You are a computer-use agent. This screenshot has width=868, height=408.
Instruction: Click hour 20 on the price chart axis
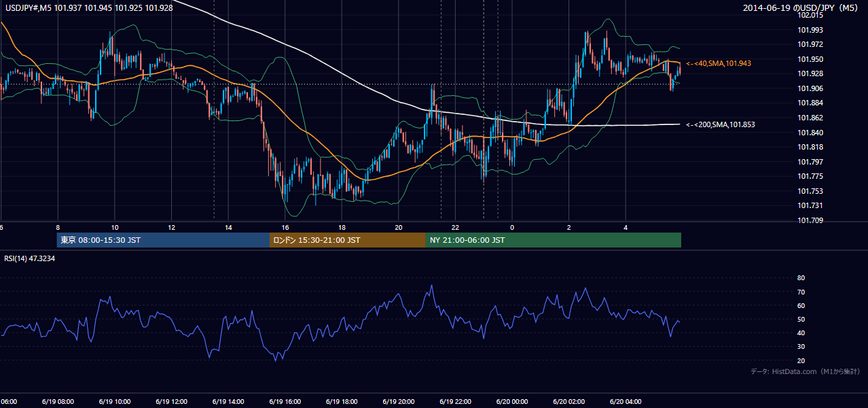point(399,228)
